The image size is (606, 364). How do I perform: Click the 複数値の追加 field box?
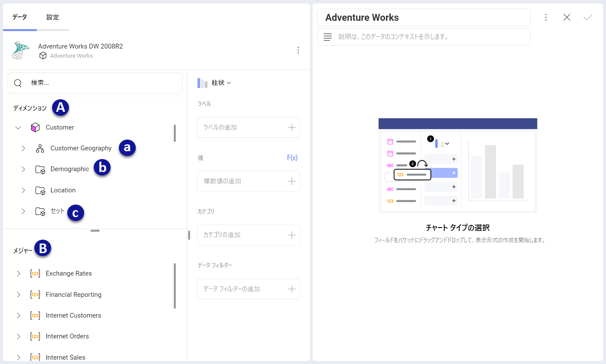pos(249,181)
